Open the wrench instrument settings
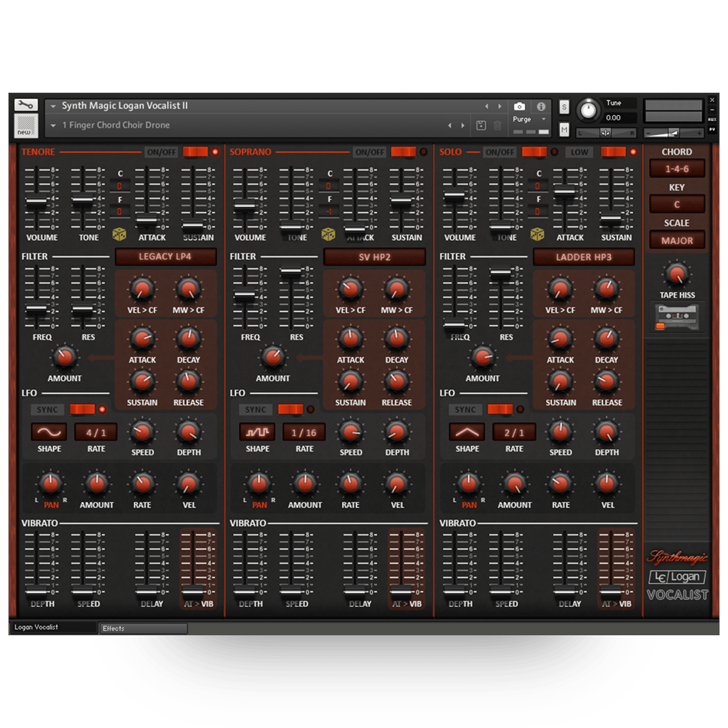Screen dimensions: 728x728 [26, 105]
